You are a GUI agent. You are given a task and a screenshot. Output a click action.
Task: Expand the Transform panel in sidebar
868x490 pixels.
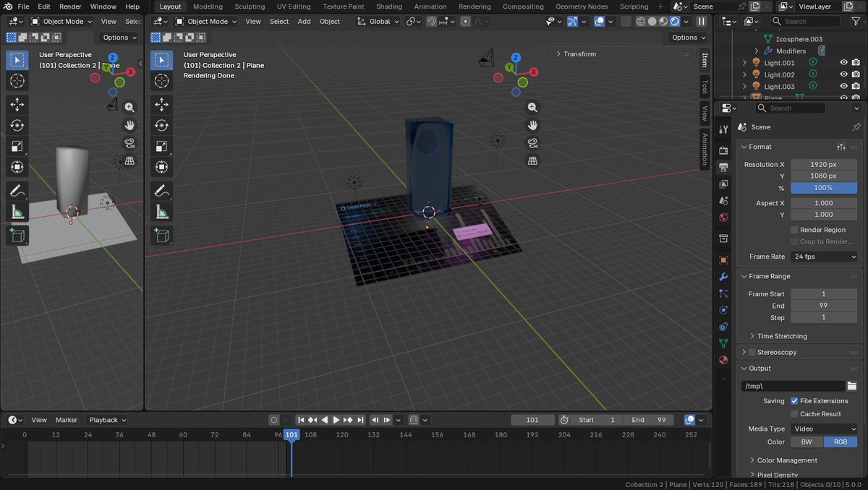point(558,54)
